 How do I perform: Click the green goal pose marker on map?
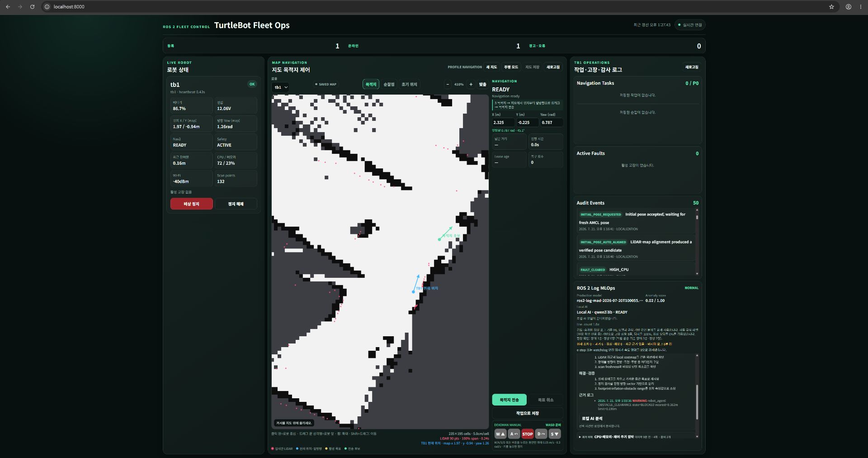[x=439, y=239]
